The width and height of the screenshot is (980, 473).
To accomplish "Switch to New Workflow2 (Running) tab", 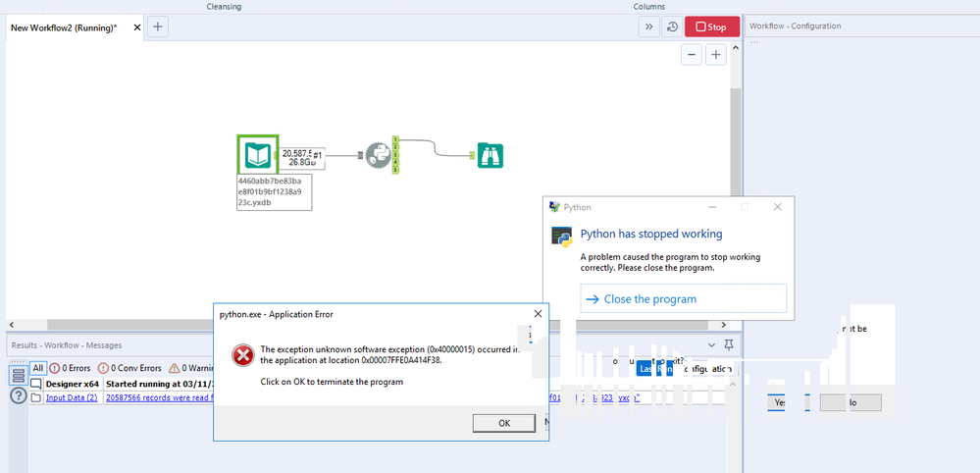I will (x=64, y=28).
